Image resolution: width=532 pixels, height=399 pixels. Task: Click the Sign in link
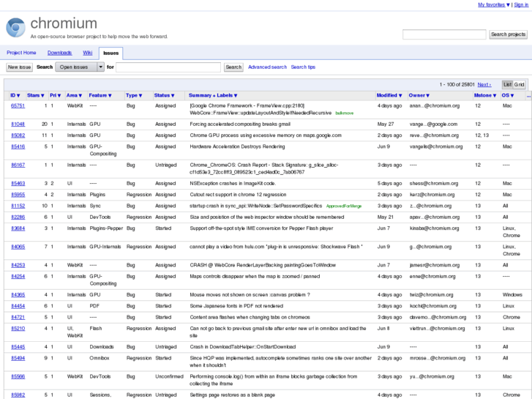[521, 4]
